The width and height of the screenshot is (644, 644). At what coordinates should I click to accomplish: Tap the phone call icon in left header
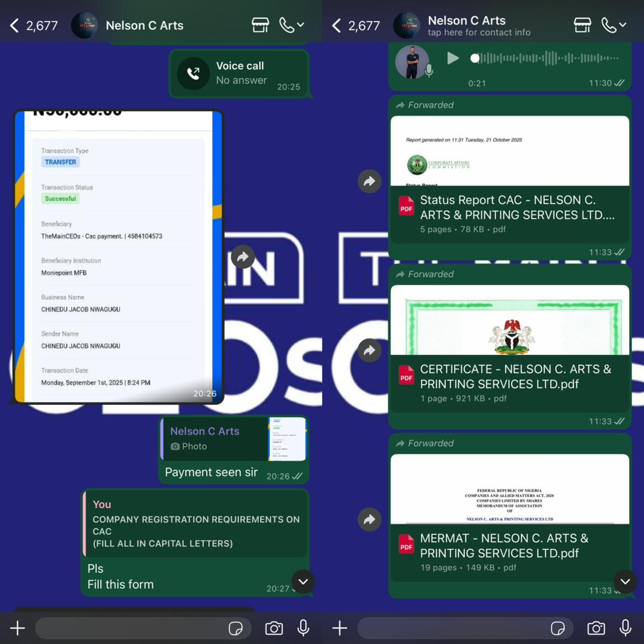pyautogui.click(x=287, y=25)
